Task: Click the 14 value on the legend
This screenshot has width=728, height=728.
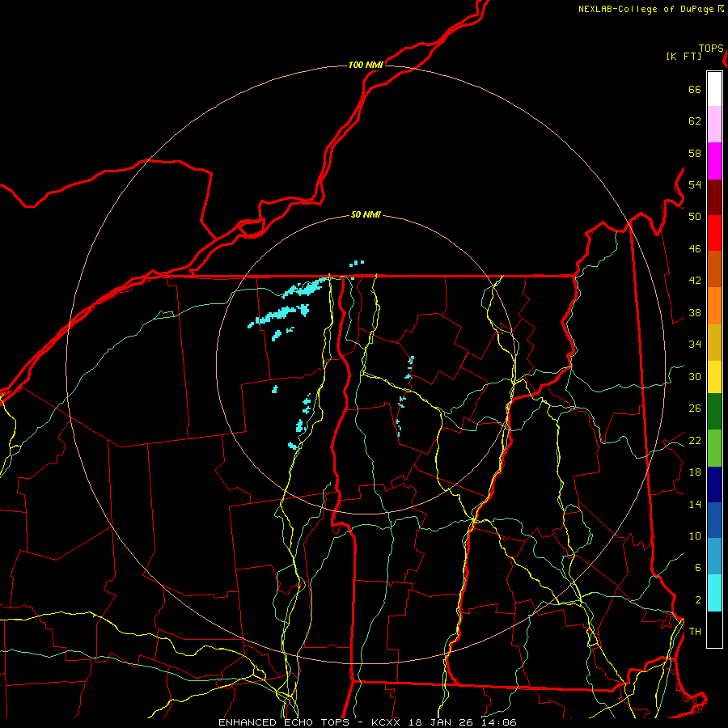Action: point(695,504)
